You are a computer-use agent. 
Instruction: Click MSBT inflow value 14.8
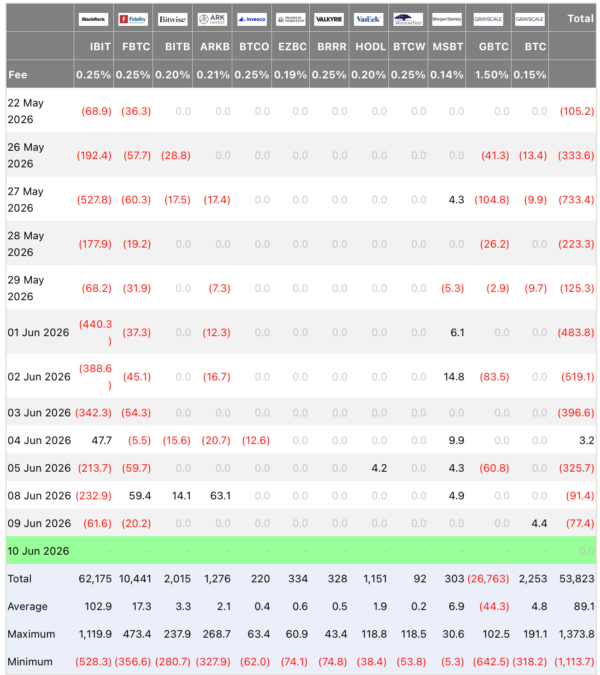click(x=454, y=377)
